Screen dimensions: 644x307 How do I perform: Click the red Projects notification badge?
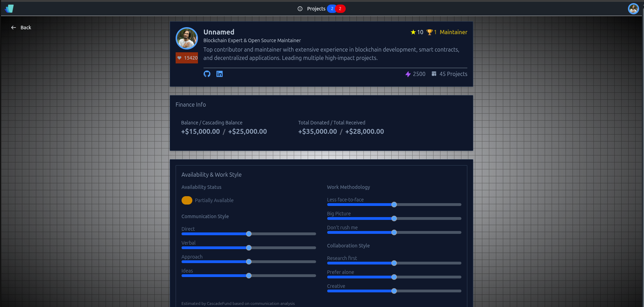[340, 9]
